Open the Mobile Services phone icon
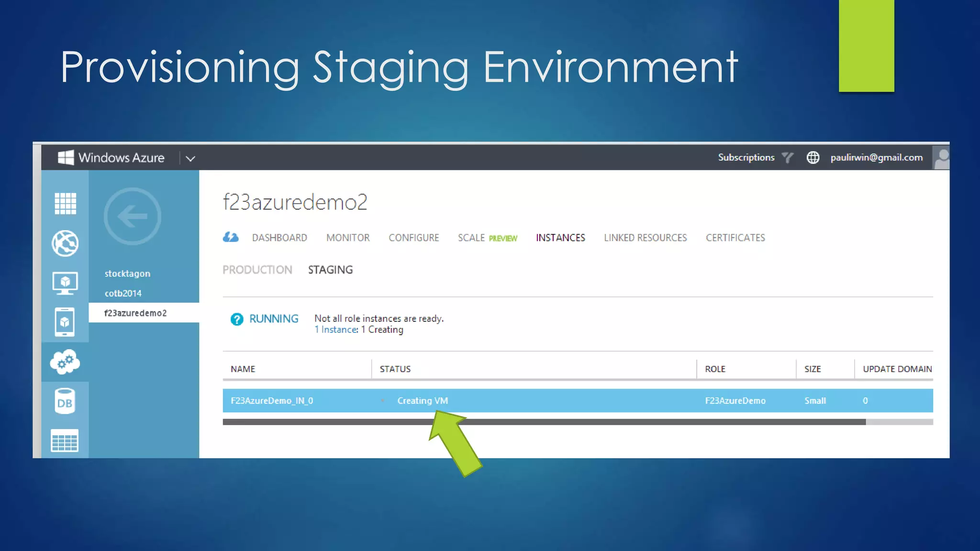This screenshot has width=980, height=551. point(65,322)
